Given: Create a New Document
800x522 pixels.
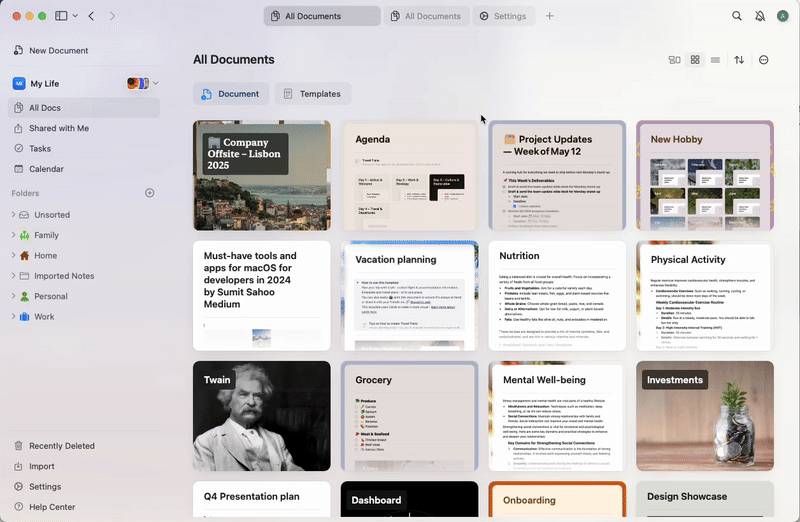Looking at the screenshot, I should coord(51,51).
